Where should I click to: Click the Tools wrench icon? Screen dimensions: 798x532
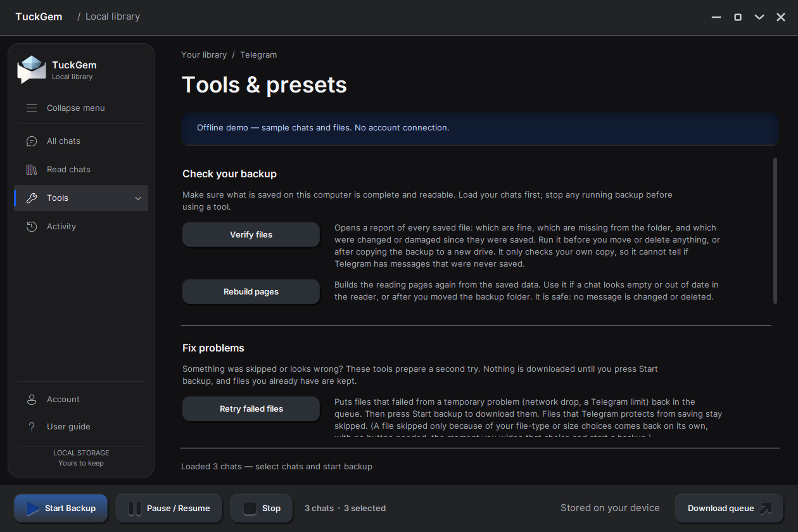(x=32, y=198)
